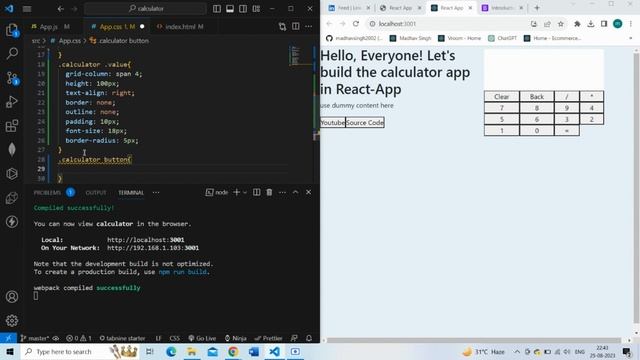Open the browser downloads icon
Viewport: 640px width, 360px height.
[x=591, y=24]
